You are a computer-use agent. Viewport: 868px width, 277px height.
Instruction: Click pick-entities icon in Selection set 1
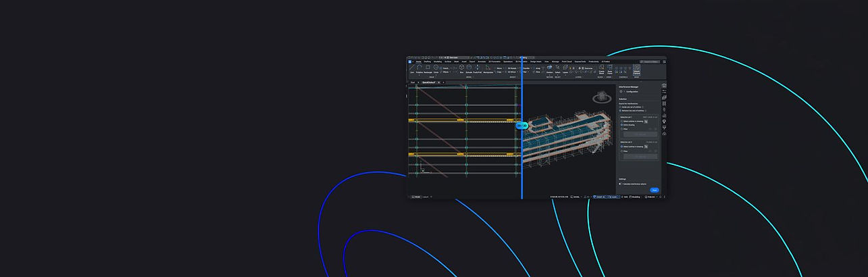646,122
